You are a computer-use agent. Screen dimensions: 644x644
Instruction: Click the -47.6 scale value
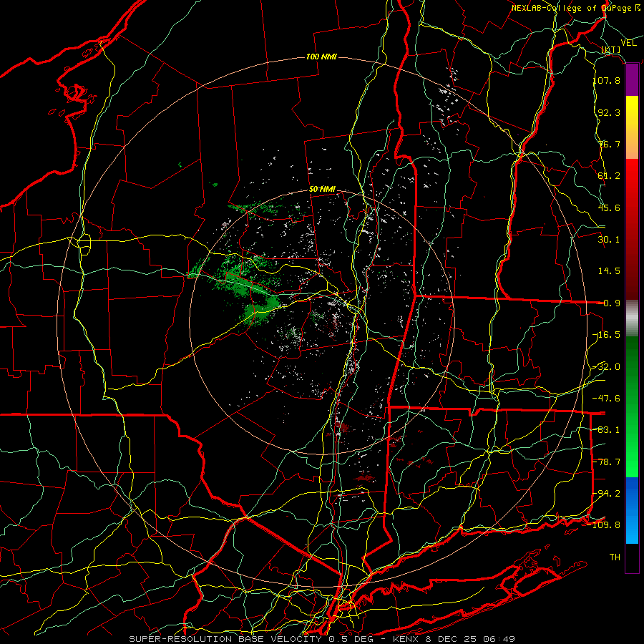tap(607, 399)
